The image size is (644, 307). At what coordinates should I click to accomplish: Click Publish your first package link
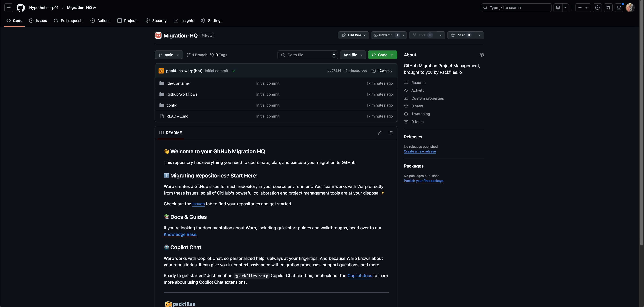[423, 181]
